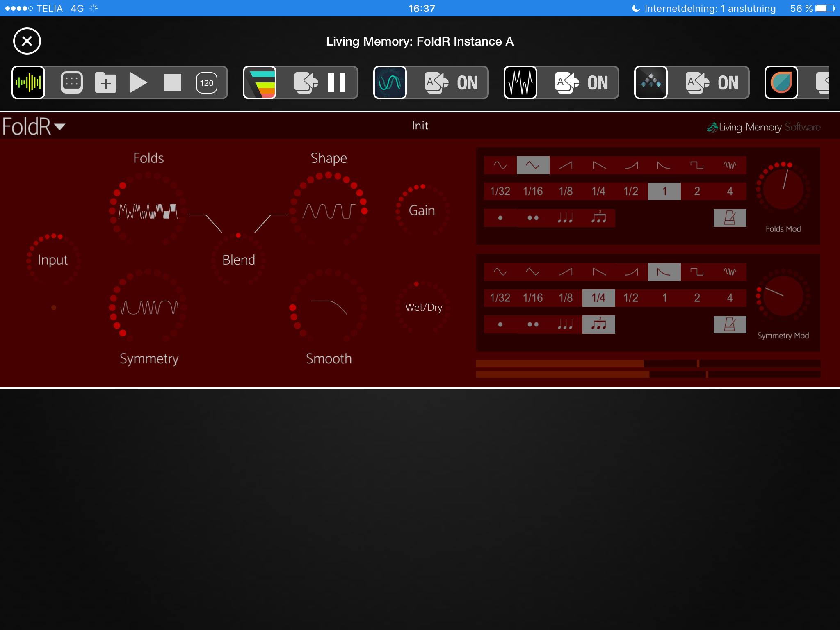Set Folds Mod rate to 1/8
The width and height of the screenshot is (840, 630).
click(x=566, y=191)
